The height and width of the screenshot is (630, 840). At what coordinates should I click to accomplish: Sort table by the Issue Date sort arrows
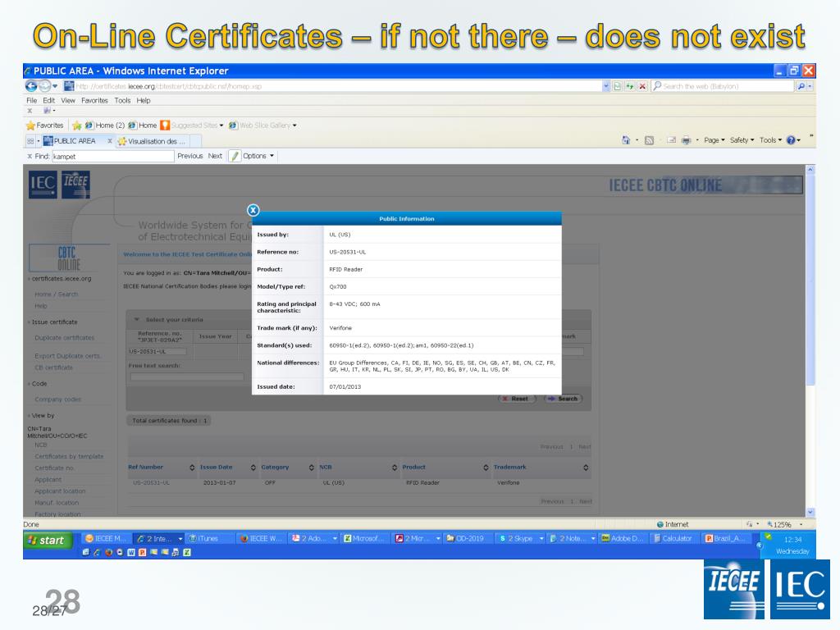tap(253, 468)
